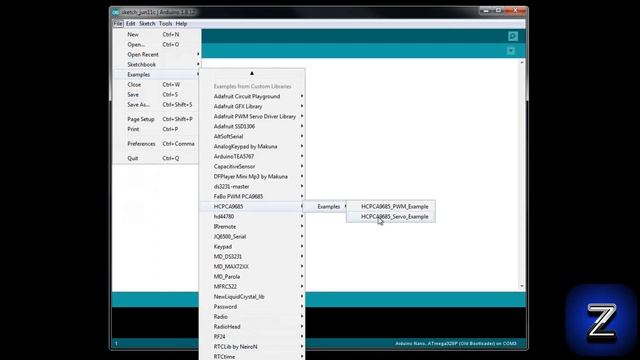This screenshot has width=640, height=360.
Task: Open MD_Parola submenu
Action: (252, 276)
